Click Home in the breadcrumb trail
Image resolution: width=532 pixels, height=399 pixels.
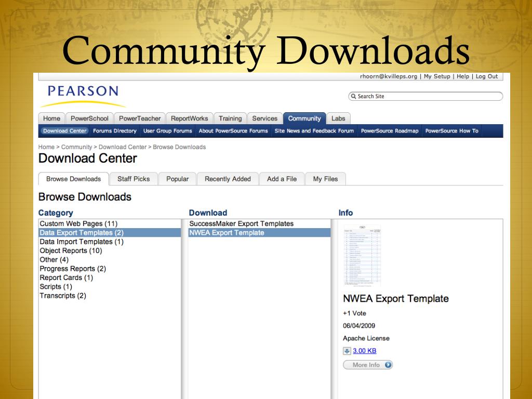point(46,147)
